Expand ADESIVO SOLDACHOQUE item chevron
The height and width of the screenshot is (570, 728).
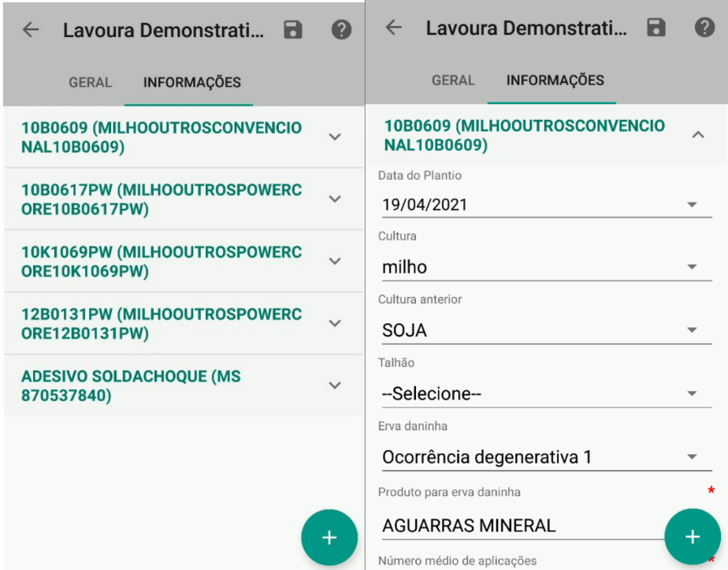[x=335, y=385]
